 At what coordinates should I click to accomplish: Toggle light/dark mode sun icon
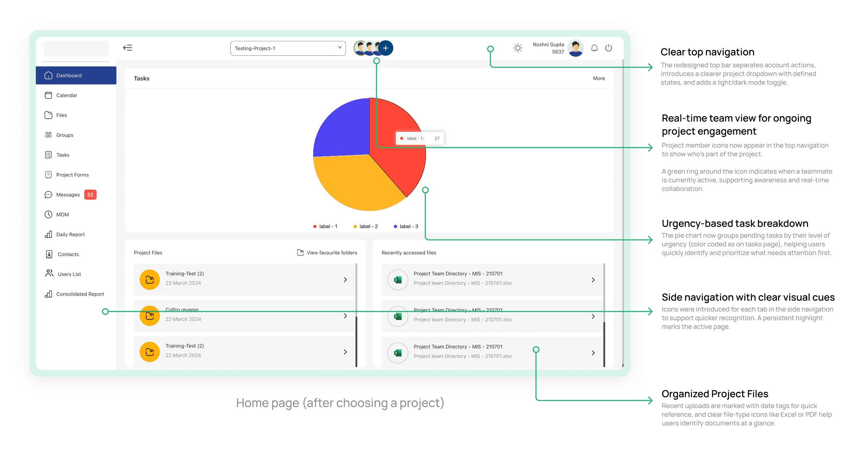[518, 48]
